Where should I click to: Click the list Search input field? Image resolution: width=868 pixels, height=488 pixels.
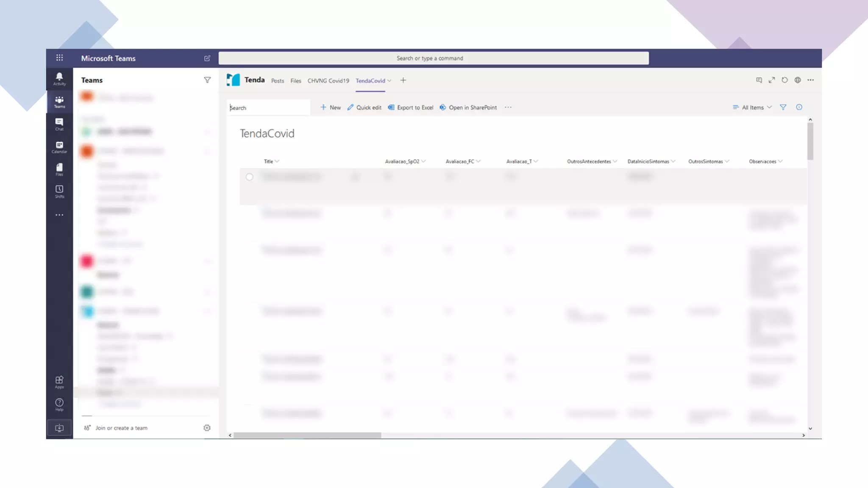coord(268,108)
